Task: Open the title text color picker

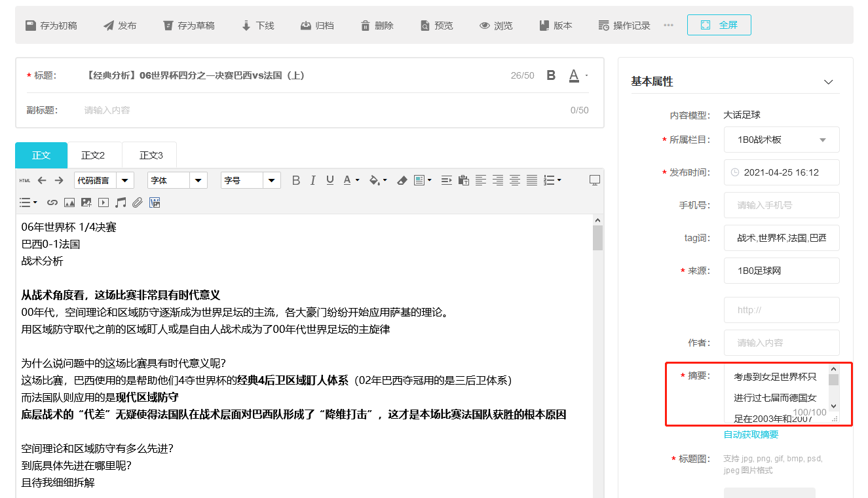Action: coord(578,75)
